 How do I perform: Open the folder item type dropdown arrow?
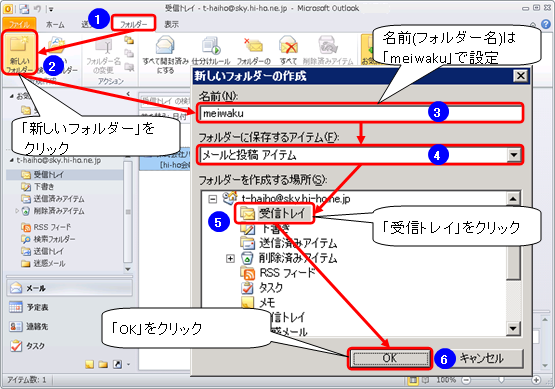point(514,155)
